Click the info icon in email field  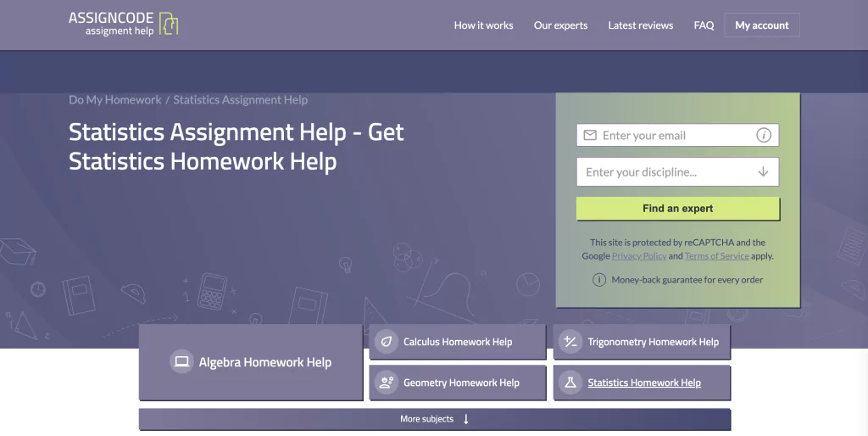click(764, 135)
